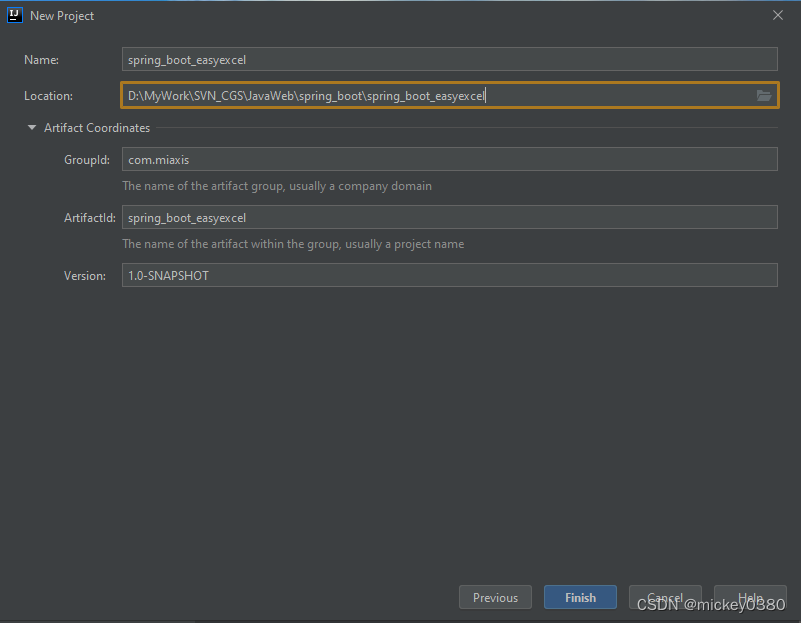Go back with the Previous button
This screenshot has height=623, width=801.
point(495,597)
